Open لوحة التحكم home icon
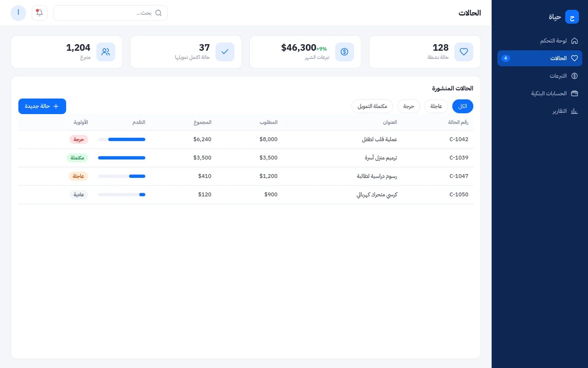 pos(574,40)
